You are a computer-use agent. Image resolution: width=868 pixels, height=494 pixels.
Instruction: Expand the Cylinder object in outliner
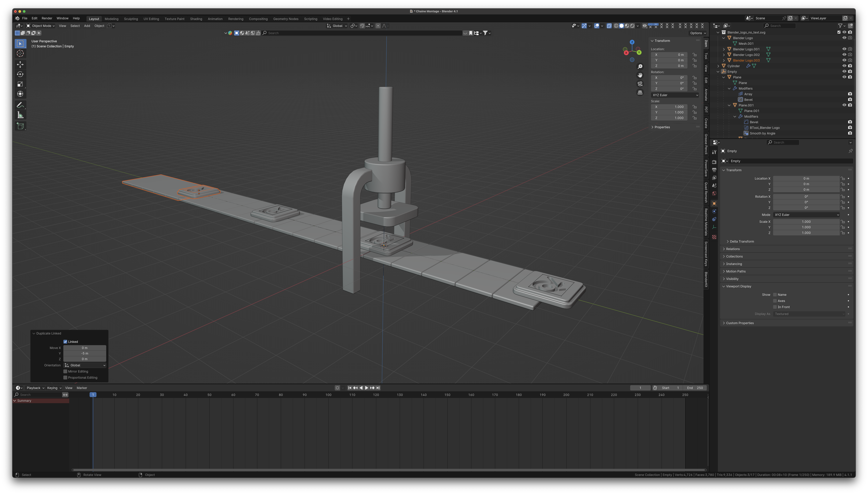pos(718,66)
